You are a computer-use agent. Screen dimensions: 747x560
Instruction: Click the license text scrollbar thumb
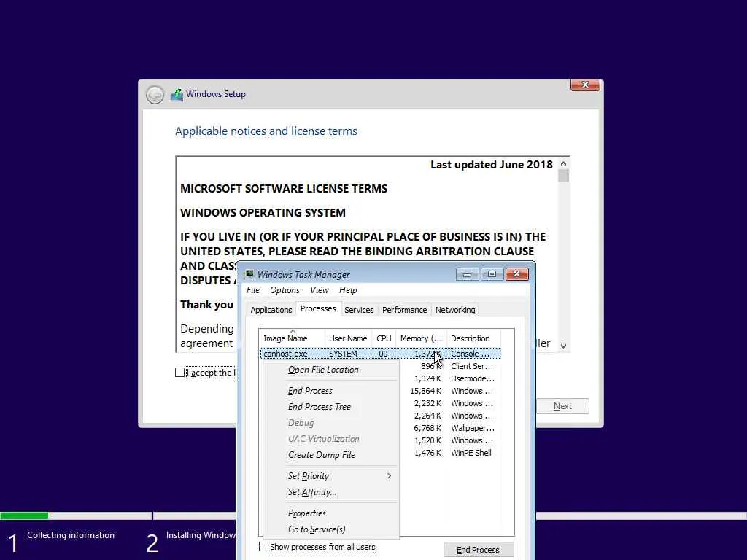point(564,176)
